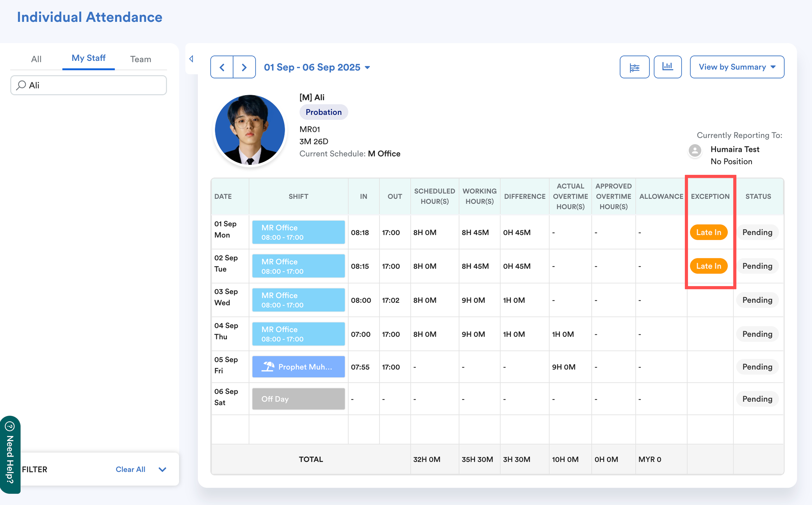Go to previous week with left arrow
812x505 pixels.
pyautogui.click(x=222, y=67)
